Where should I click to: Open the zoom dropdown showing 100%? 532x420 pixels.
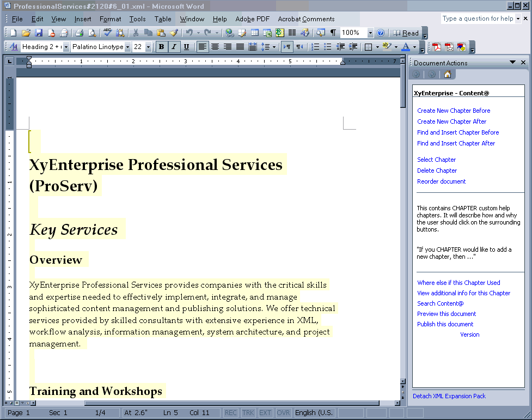370,33
